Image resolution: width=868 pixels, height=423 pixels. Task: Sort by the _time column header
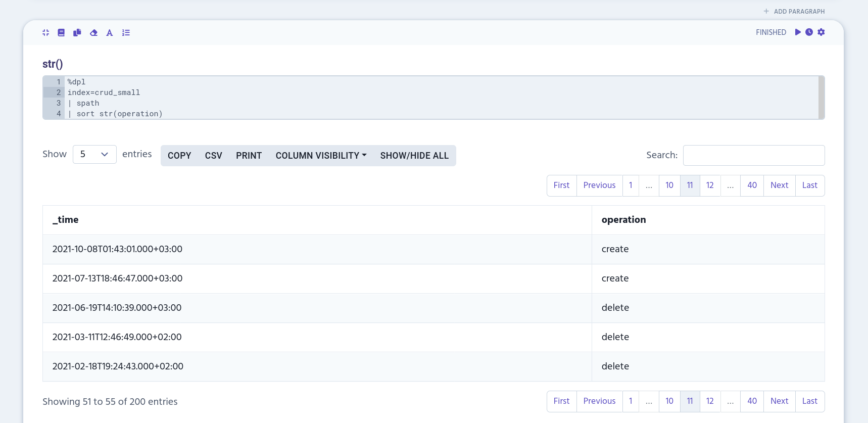[317, 220]
